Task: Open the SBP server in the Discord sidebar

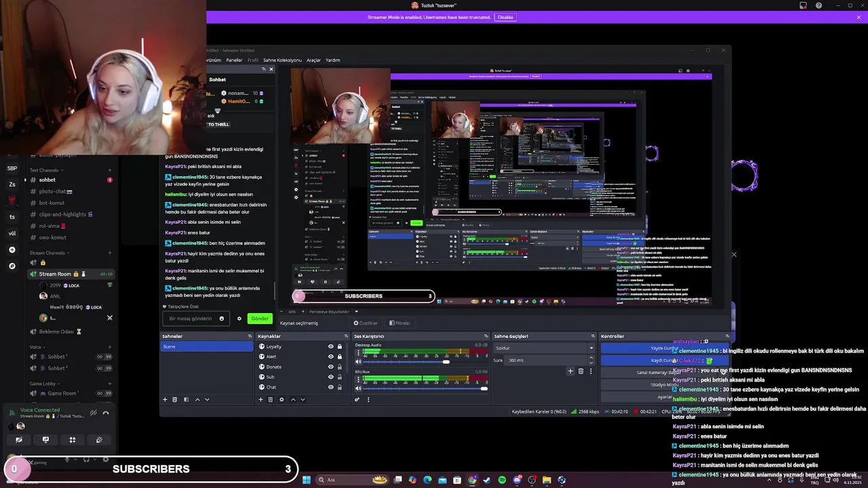Action: (x=12, y=168)
